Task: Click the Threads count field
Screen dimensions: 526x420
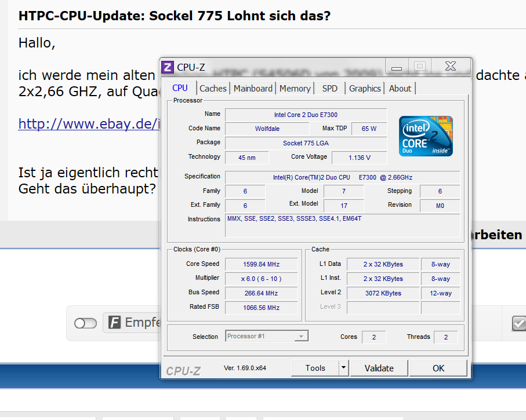Action: pos(445,337)
